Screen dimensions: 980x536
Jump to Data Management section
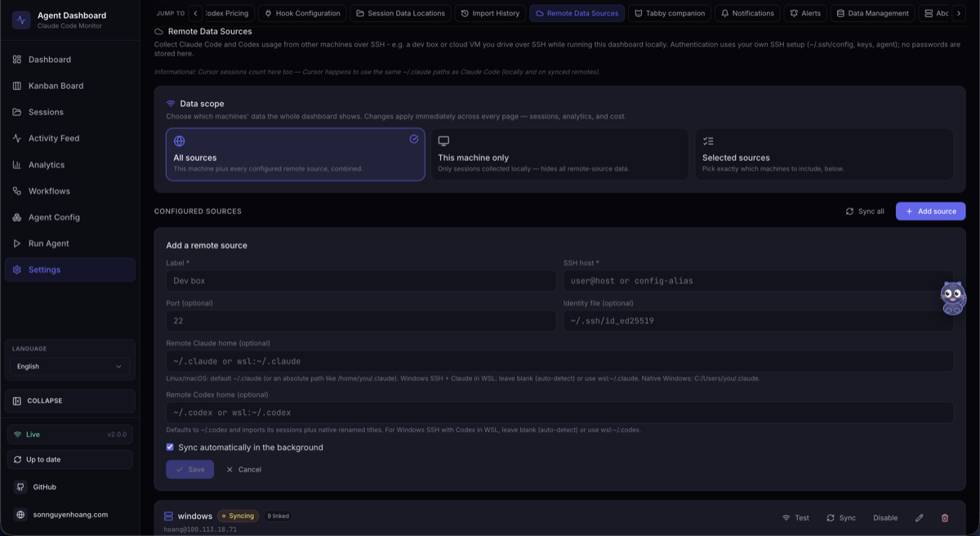click(872, 13)
